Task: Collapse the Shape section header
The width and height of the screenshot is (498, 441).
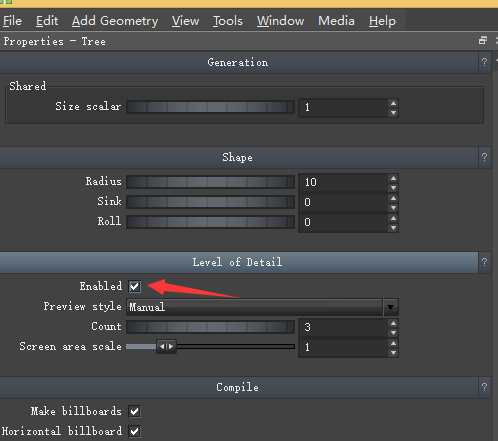Action: point(239,157)
